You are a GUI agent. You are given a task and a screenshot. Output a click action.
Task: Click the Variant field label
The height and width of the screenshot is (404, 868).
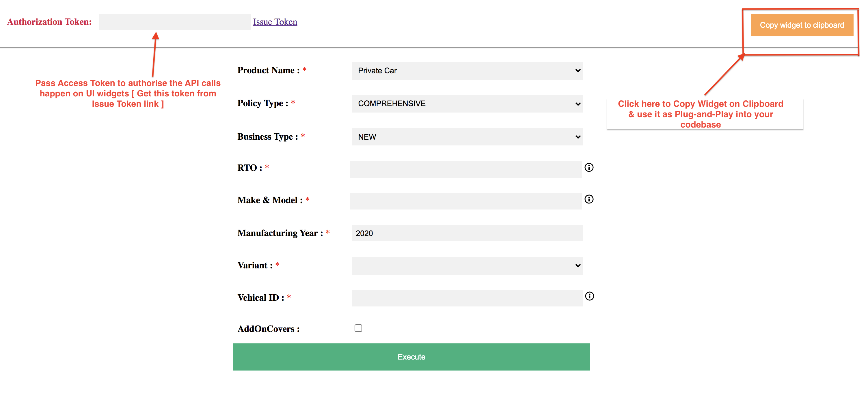click(255, 265)
